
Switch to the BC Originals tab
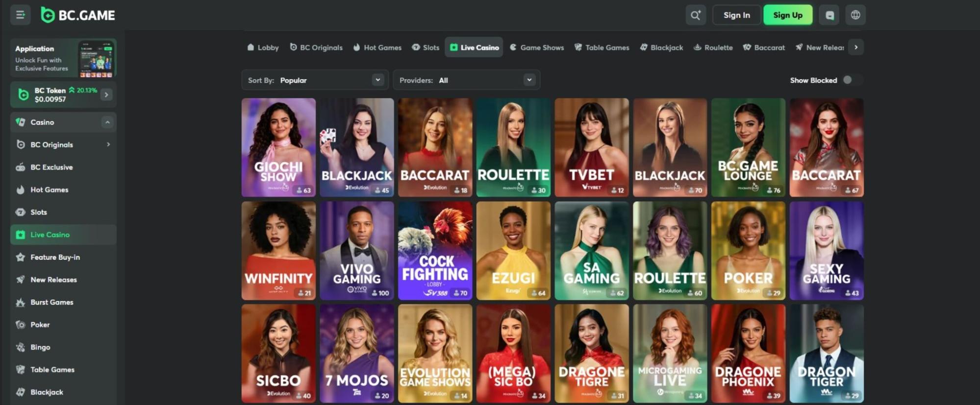coord(316,48)
